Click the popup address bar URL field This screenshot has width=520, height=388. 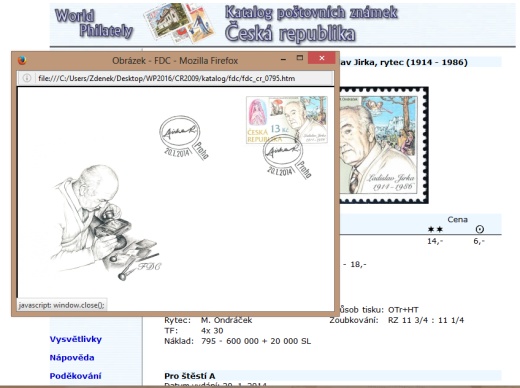tap(175, 78)
